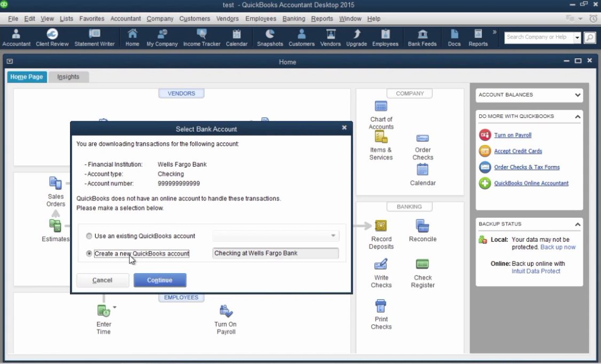Open the Banking menu
Viewport: 601px width, 364px height.
[294, 18]
